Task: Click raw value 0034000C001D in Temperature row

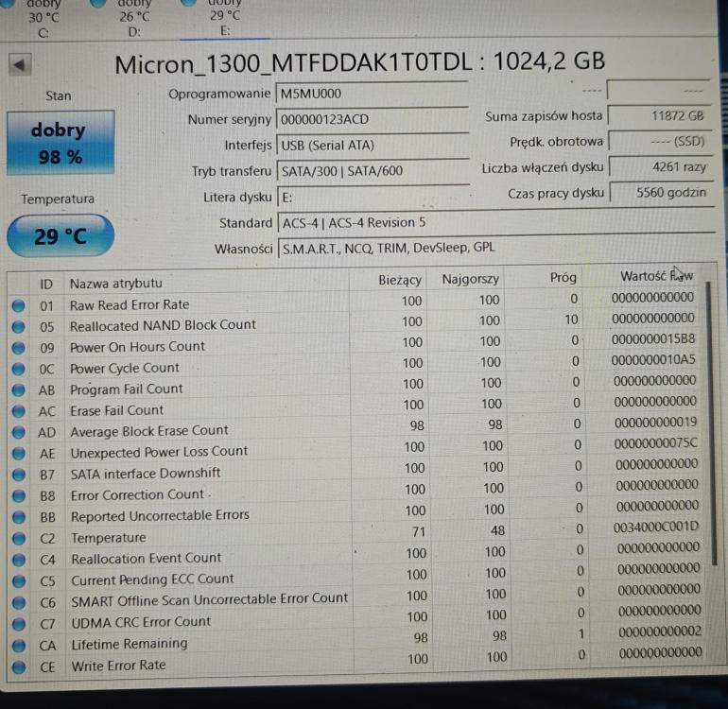Action: point(655,527)
